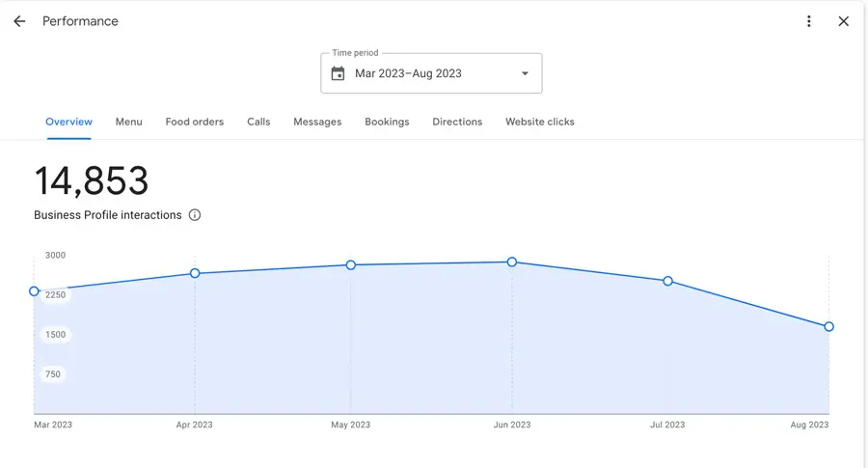This screenshot has height=468, width=868.
Task: Click the May 2023 data point
Action: pos(351,264)
